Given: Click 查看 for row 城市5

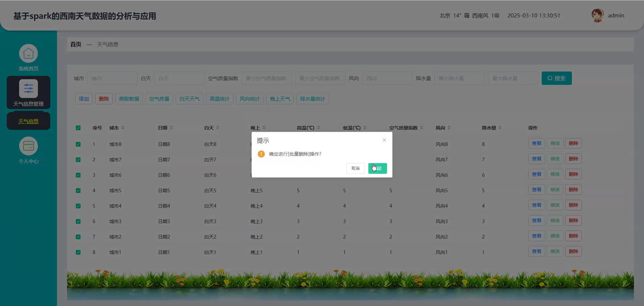Looking at the screenshot, I should (x=537, y=190).
